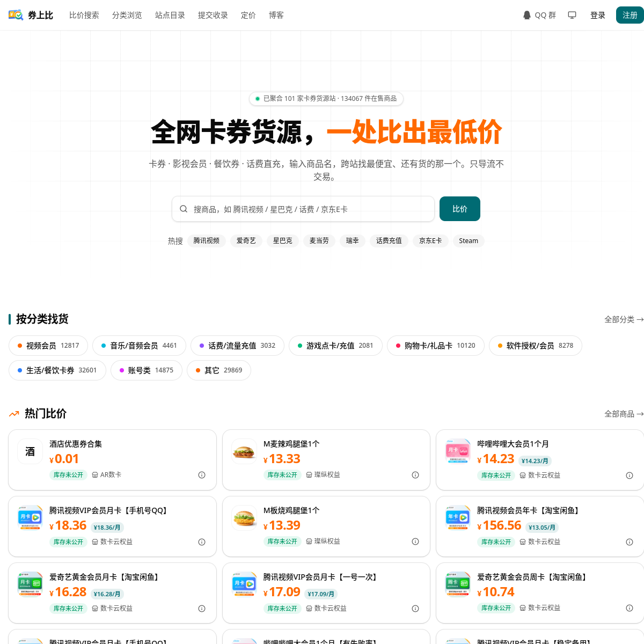Click the 登录 link

click(598, 15)
